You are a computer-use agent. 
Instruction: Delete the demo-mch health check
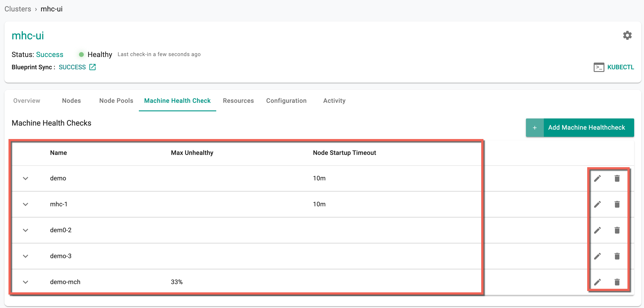(617, 282)
